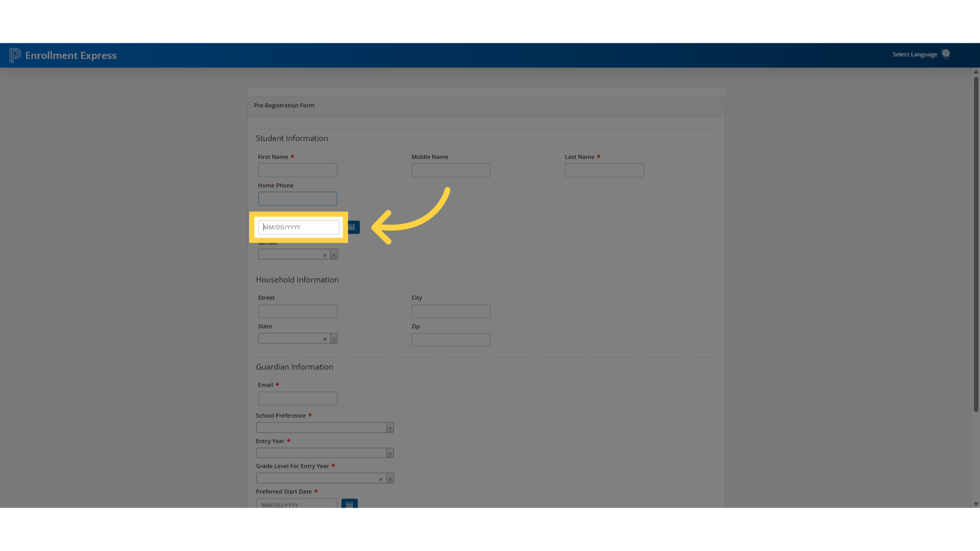Image resolution: width=980 pixels, height=551 pixels.
Task: Click the guardian Email input field
Action: pos(298,398)
